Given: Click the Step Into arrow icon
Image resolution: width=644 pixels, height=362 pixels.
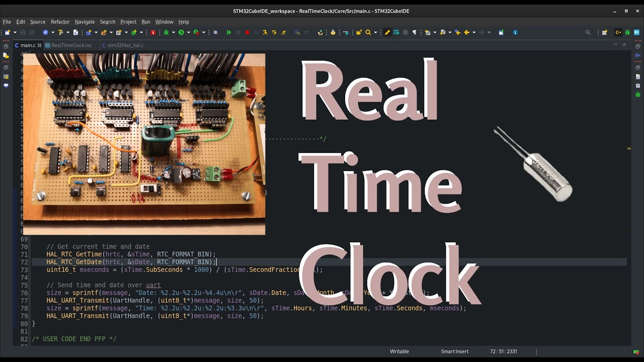Looking at the screenshot, I should pyautogui.click(x=265, y=32).
